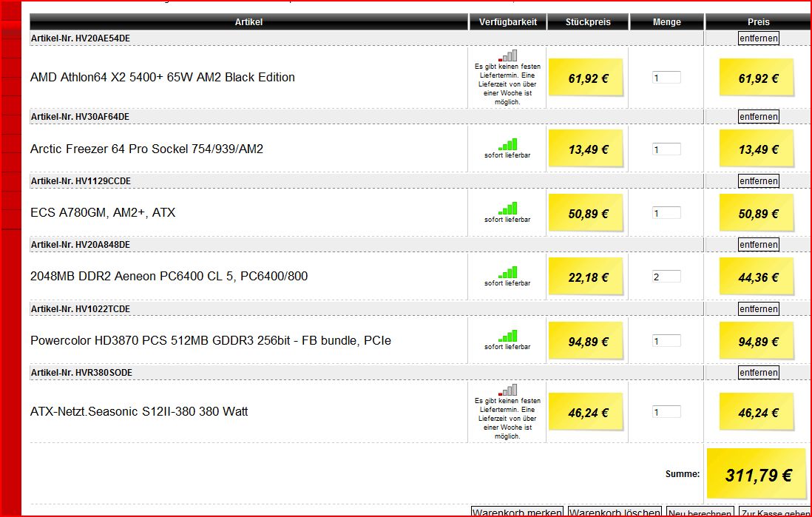Focus quantity field showing 2 for Aeneon
The width and height of the screenshot is (812, 517).
click(666, 277)
